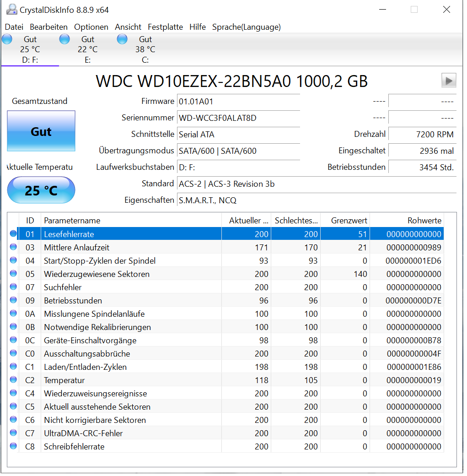Click status orb of Temperatur row C2
This screenshot has width=467, height=476.
pyautogui.click(x=13, y=380)
